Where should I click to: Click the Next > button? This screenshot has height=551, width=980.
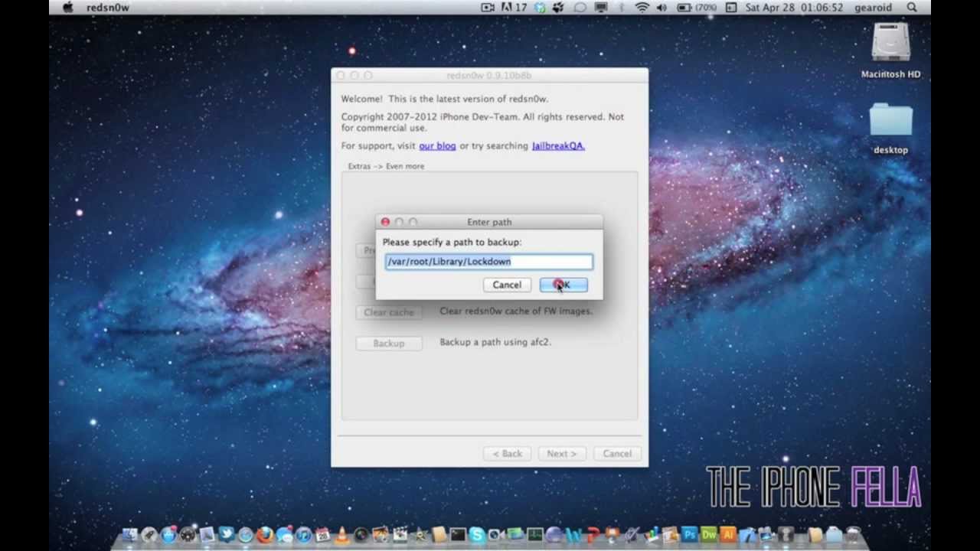(561, 454)
